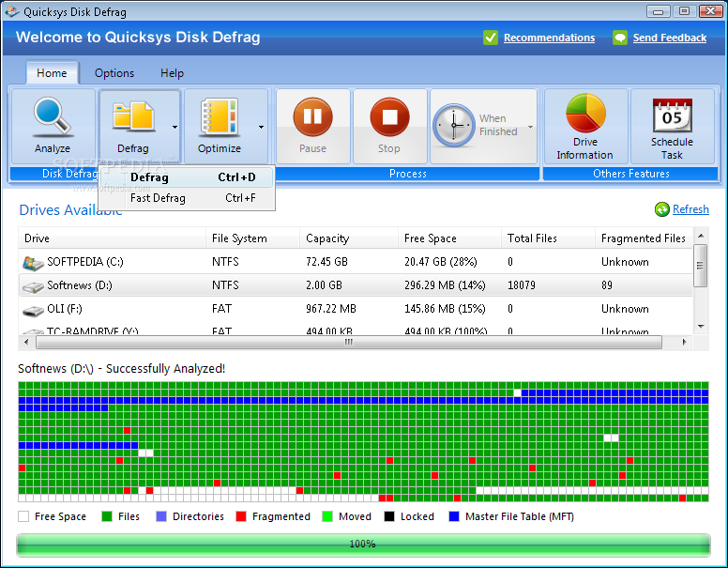Click the Analyze magnifier icon

[52, 115]
